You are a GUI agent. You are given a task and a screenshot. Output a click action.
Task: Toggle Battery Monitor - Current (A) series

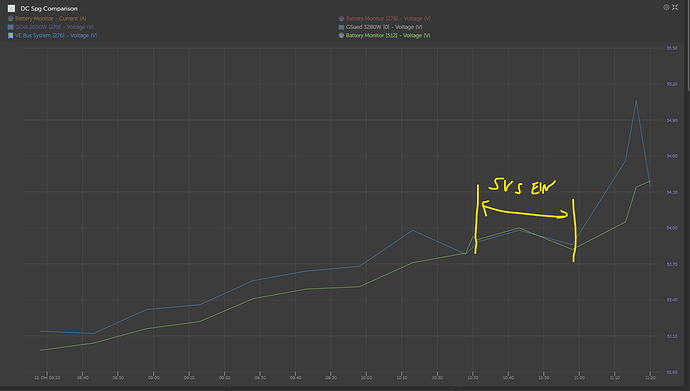(x=51, y=18)
